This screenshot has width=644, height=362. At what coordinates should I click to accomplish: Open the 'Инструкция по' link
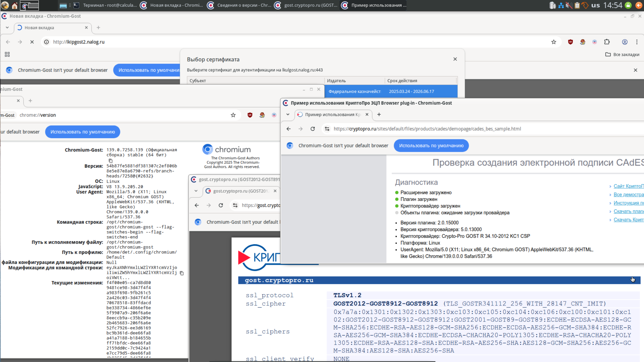point(628,203)
